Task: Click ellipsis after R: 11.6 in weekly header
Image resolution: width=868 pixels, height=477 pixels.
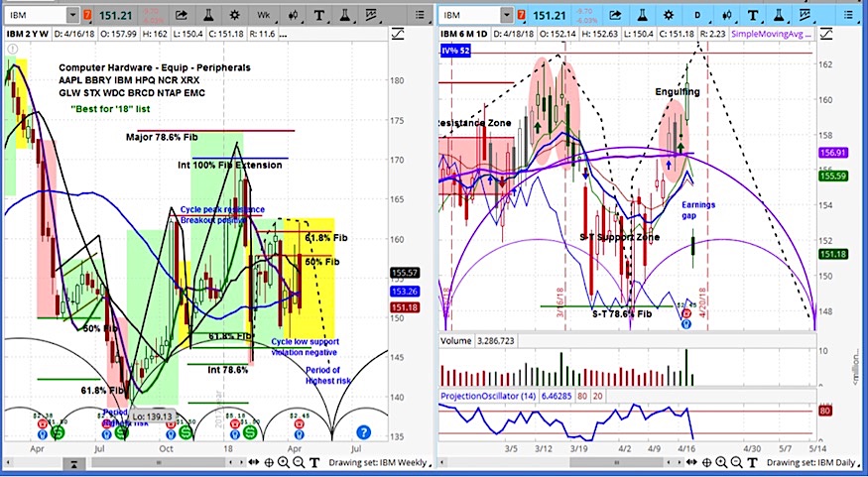Action: point(283,35)
